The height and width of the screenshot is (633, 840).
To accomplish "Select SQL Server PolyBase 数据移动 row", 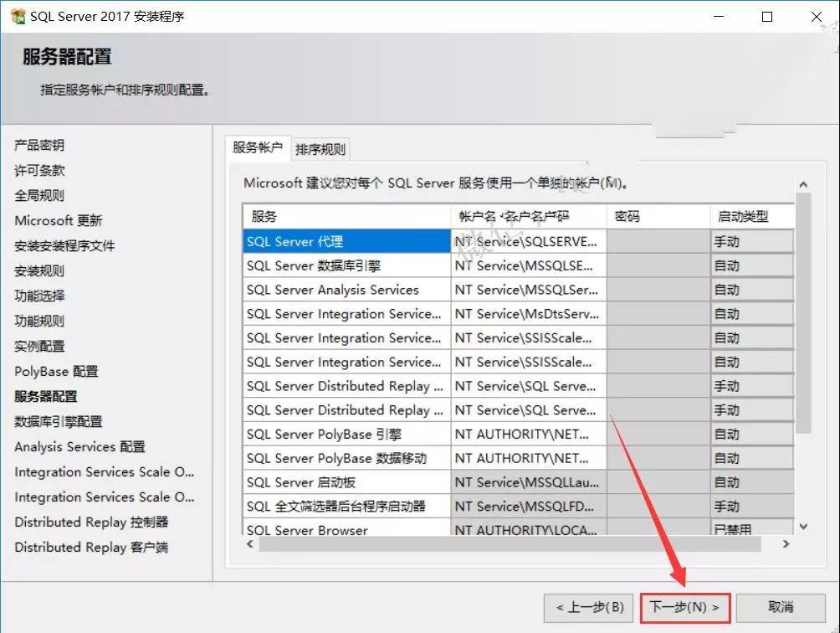I will (x=346, y=458).
